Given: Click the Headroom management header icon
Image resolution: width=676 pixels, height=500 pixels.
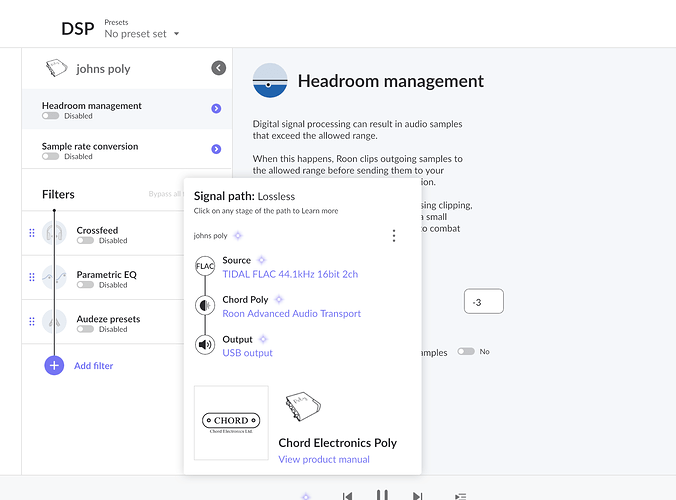Looking at the screenshot, I should pyautogui.click(x=270, y=81).
